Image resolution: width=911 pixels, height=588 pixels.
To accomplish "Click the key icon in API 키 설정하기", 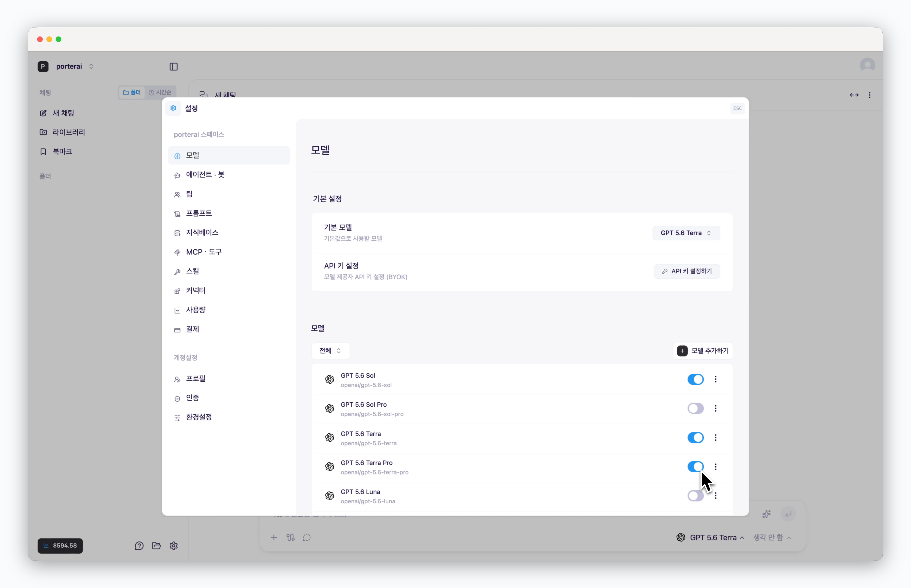I will coord(665,271).
